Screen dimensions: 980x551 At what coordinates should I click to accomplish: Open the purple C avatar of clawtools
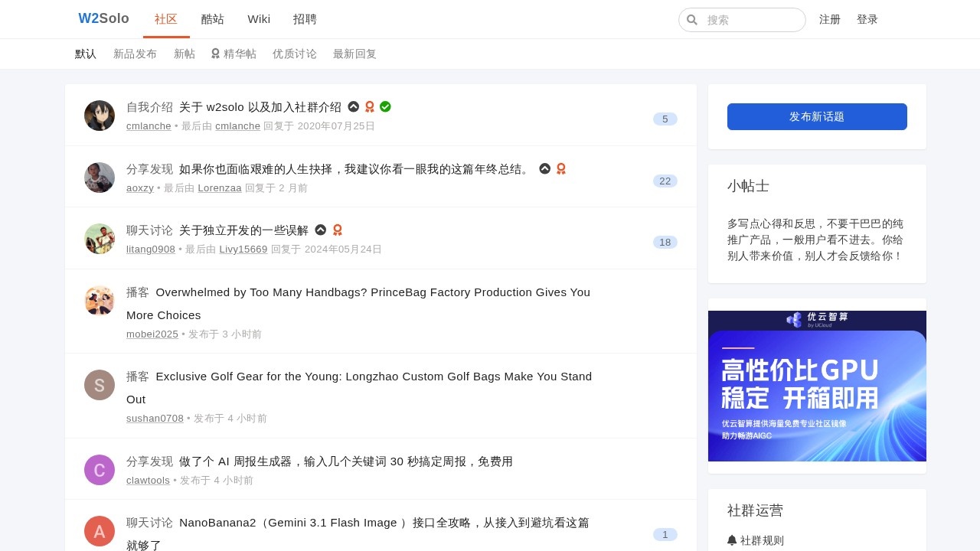[x=100, y=470]
